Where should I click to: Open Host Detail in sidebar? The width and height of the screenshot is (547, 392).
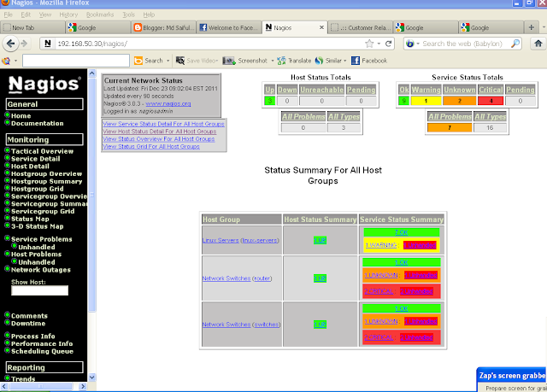[x=30, y=167]
